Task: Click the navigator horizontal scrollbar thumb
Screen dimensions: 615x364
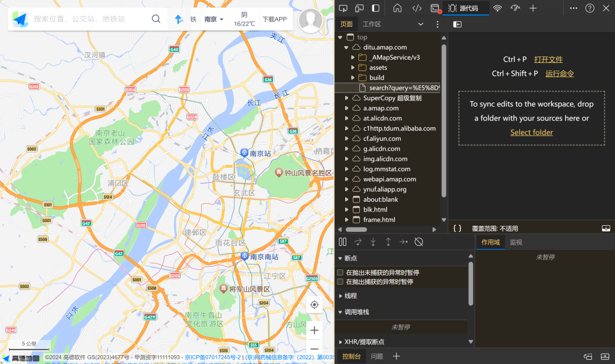Action: tap(356, 229)
